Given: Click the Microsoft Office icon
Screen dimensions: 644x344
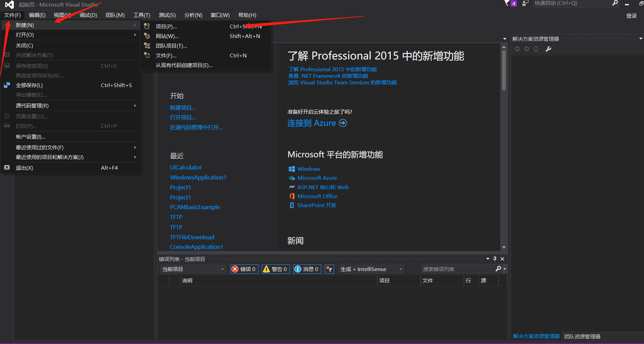Looking at the screenshot, I should click(x=292, y=196).
